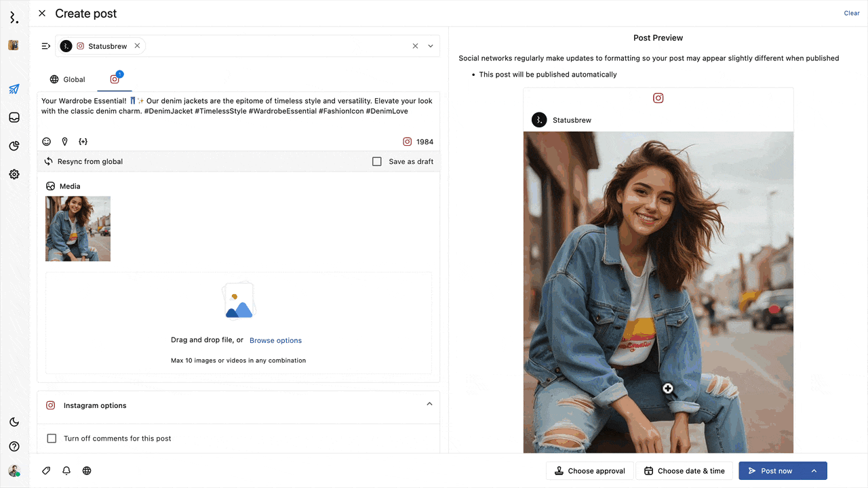Click the Media section icon

[50, 186]
